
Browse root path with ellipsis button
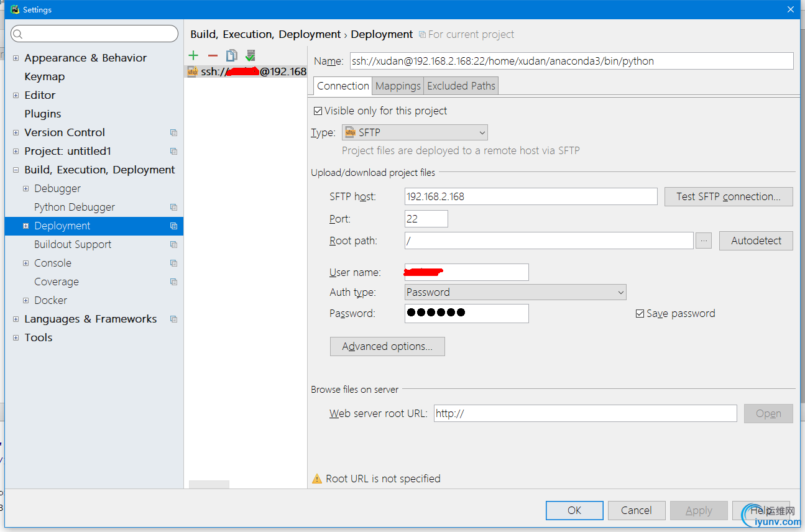(704, 241)
